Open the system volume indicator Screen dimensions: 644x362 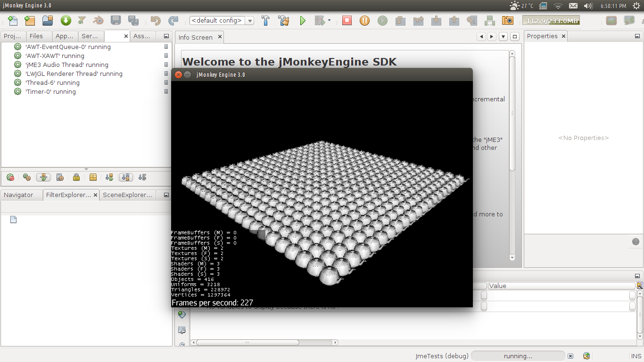pyautogui.click(x=588, y=6)
